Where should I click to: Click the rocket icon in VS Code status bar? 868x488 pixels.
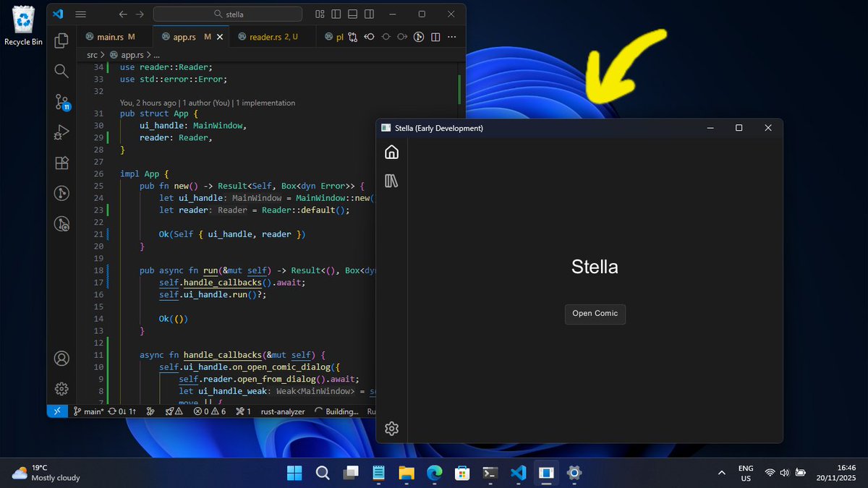[x=173, y=411]
